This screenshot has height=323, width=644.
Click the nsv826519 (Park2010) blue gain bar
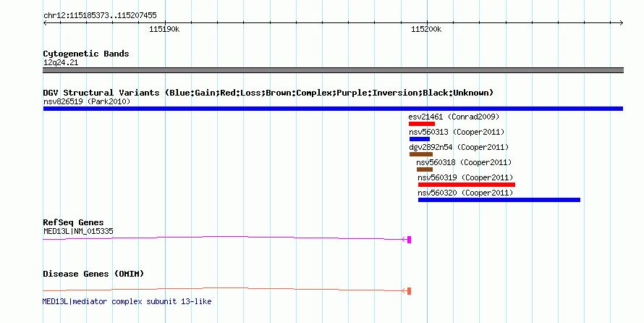(333, 109)
